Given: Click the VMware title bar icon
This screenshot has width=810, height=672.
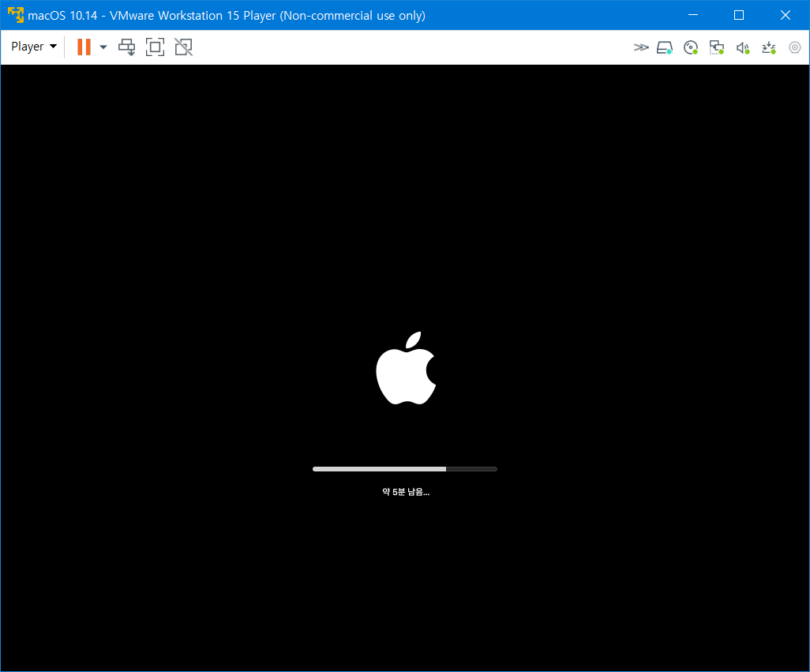Looking at the screenshot, I should [x=16, y=15].
